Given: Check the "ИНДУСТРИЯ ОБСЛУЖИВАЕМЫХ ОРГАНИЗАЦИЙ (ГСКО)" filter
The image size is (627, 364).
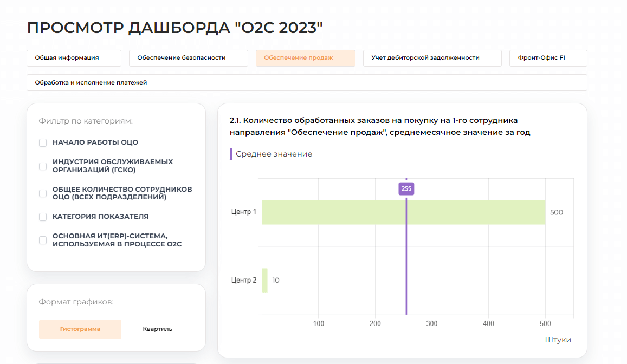Looking at the screenshot, I should coord(42,166).
